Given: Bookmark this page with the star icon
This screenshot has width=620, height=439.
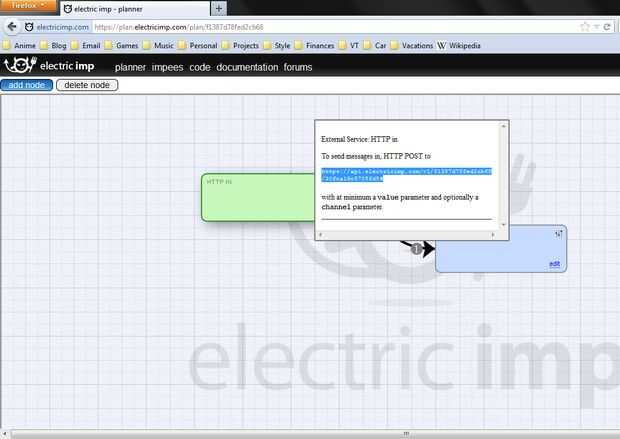Looking at the screenshot, I should pyautogui.click(x=585, y=27).
